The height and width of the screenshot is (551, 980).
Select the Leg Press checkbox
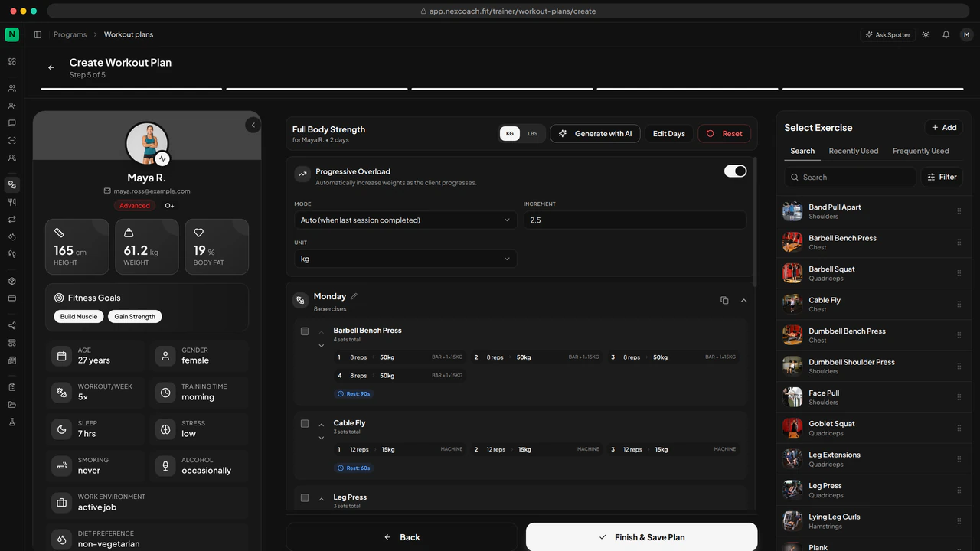tap(305, 498)
